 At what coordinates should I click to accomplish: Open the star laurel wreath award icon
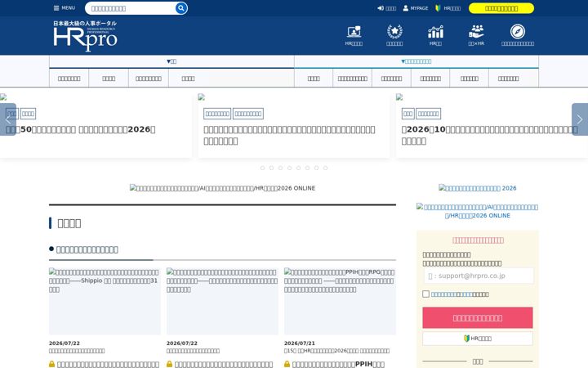tap(394, 32)
